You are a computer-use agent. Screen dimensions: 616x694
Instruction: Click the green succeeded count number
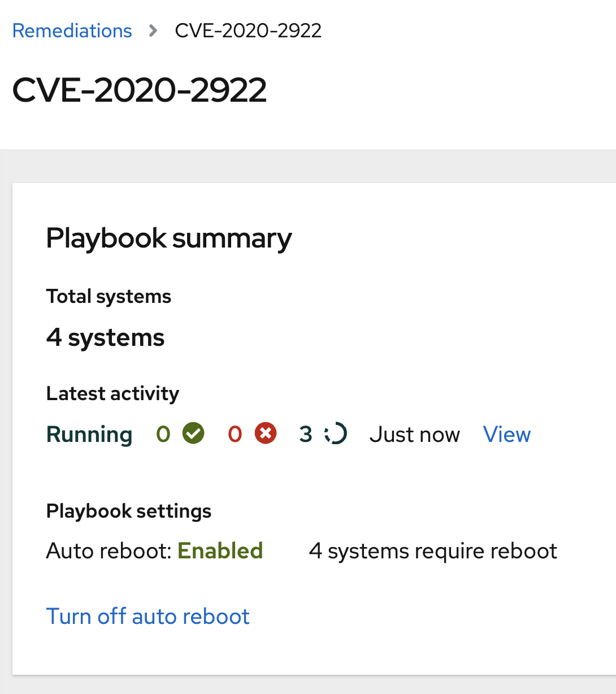coord(163,434)
